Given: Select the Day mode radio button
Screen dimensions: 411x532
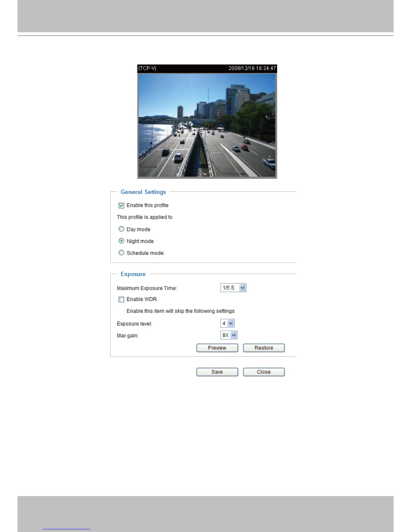Looking at the screenshot, I should pos(121,229).
